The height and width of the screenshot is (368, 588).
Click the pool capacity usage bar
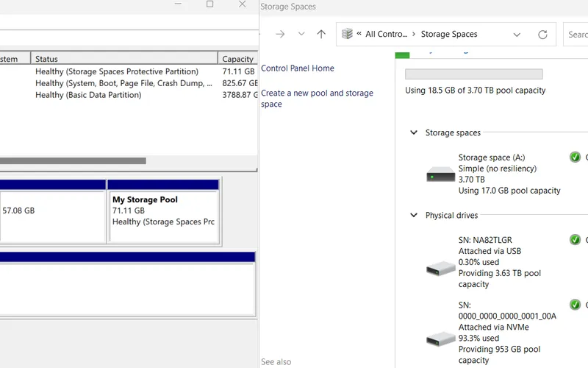473,74
